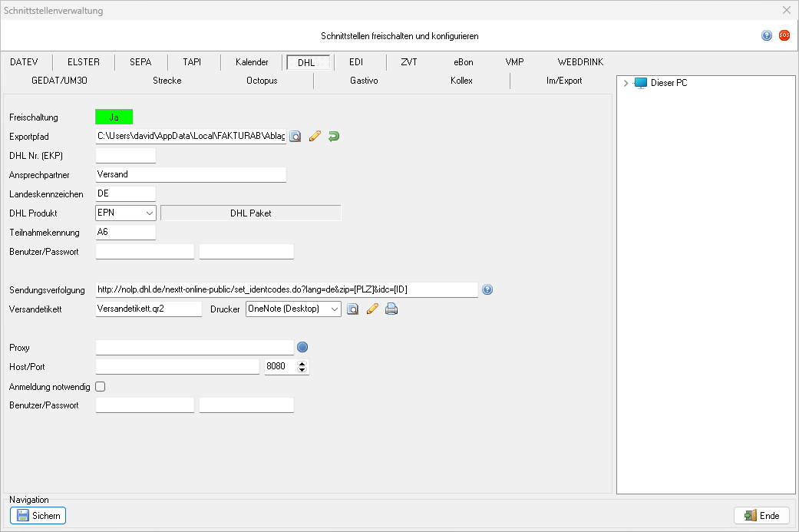
Task: Click the printer icon beside Drucker
Action: click(x=391, y=309)
